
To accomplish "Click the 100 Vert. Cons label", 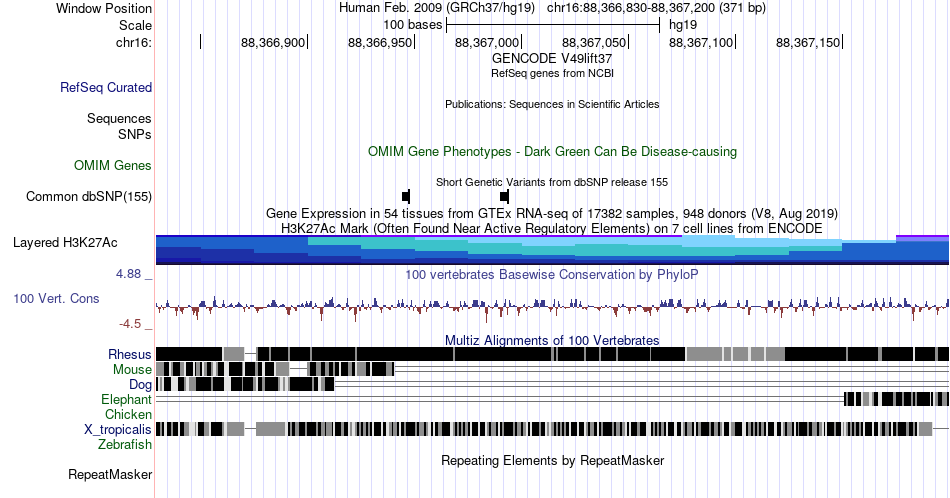I will 56,298.
